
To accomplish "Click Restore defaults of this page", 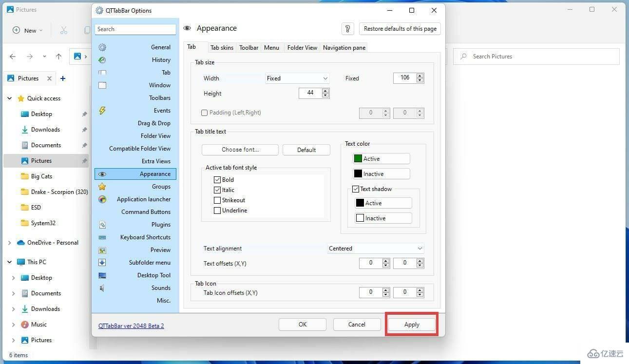I will (x=400, y=29).
